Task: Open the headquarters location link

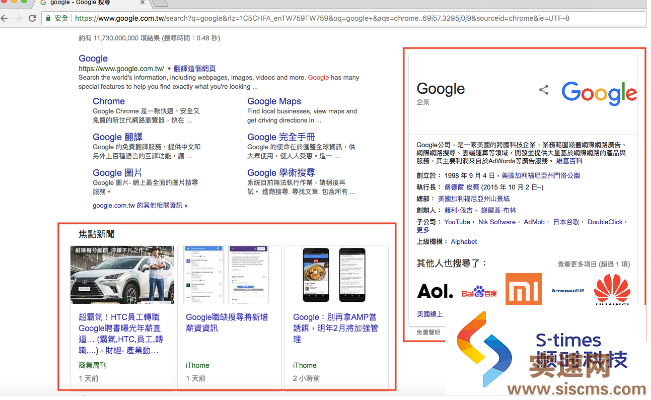Action: pos(474,199)
